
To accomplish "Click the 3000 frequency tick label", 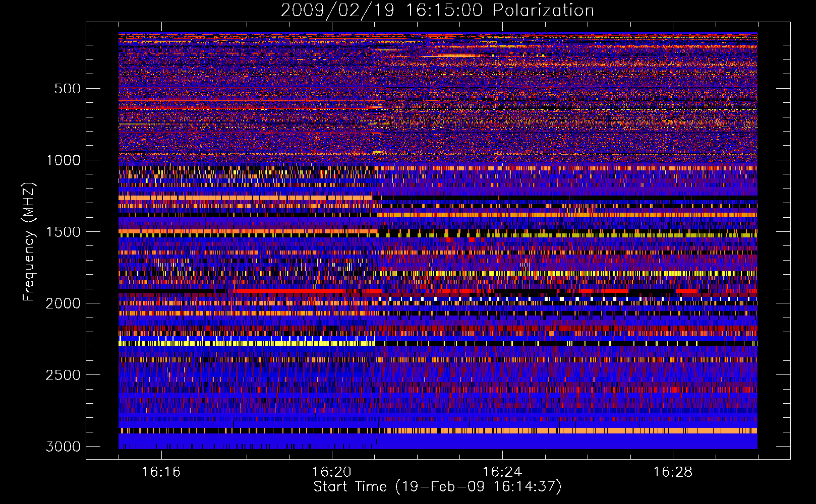I will [x=64, y=447].
